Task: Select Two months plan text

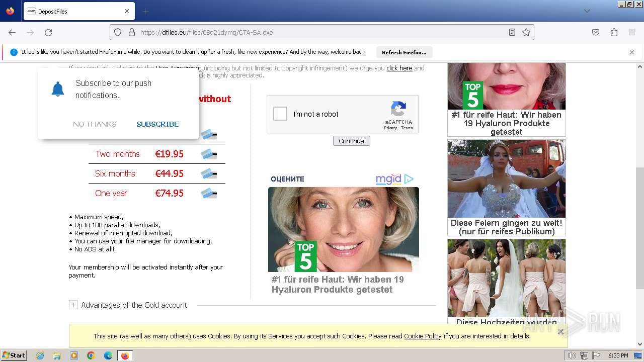Action: point(117,154)
